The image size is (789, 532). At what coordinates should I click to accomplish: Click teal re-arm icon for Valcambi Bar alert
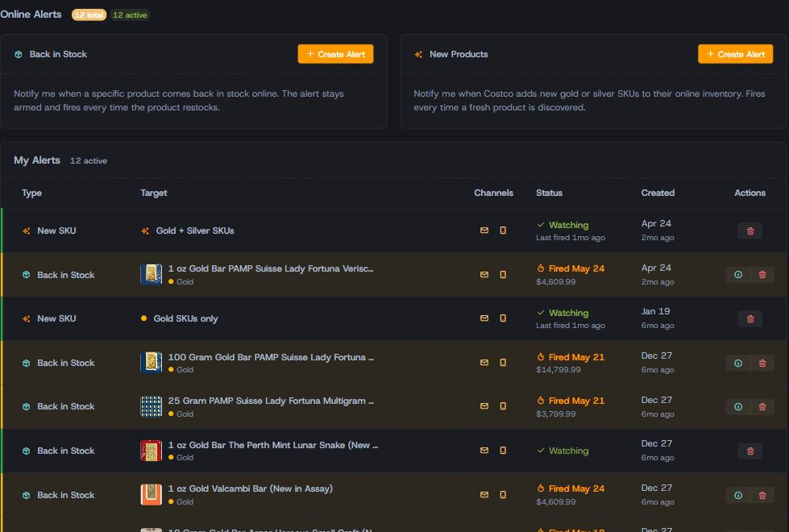(738, 495)
